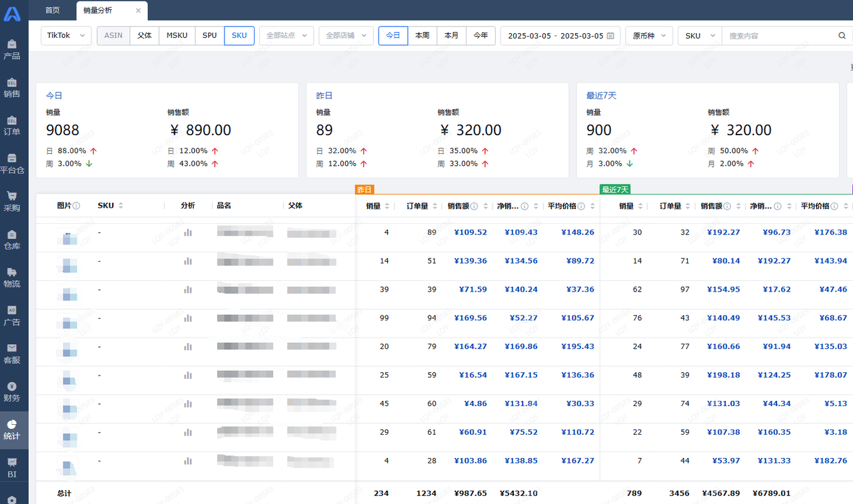Image resolution: width=853 pixels, height=504 pixels.
Task: Open analysis chart icon for ¥164.27 row
Action: (x=188, y=347)
